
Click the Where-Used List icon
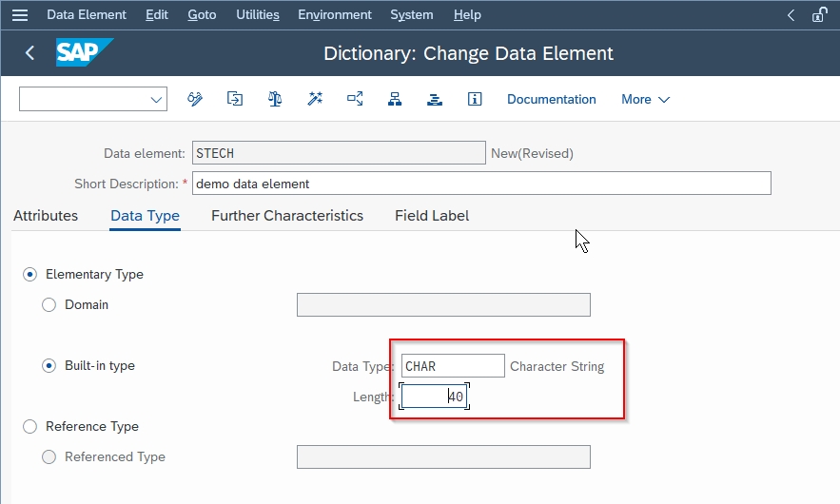click(355, 99)
